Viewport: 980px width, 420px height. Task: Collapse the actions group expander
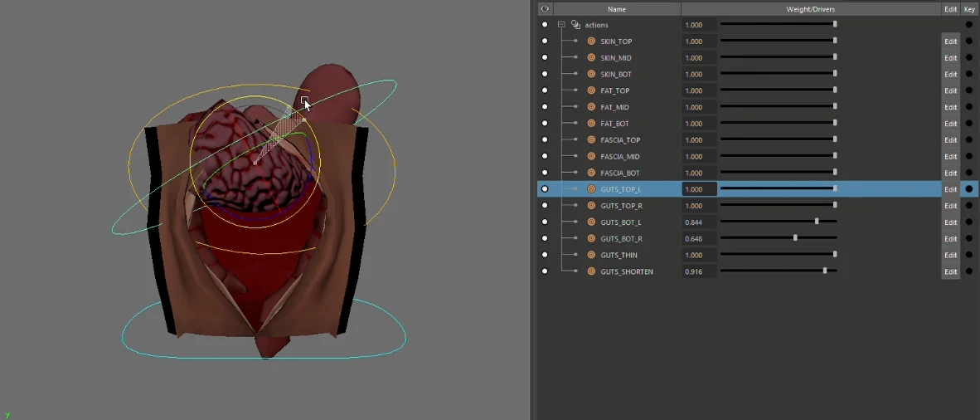[x=561, y=25]
